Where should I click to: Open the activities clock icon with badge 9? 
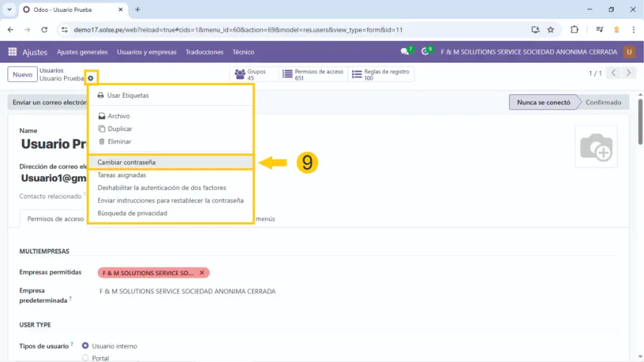(x=426, y=52)
